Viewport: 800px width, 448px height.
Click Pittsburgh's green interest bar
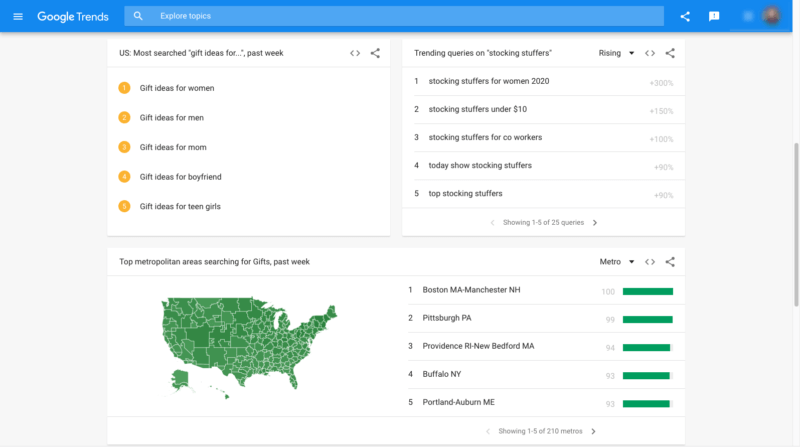coord(648,320)
